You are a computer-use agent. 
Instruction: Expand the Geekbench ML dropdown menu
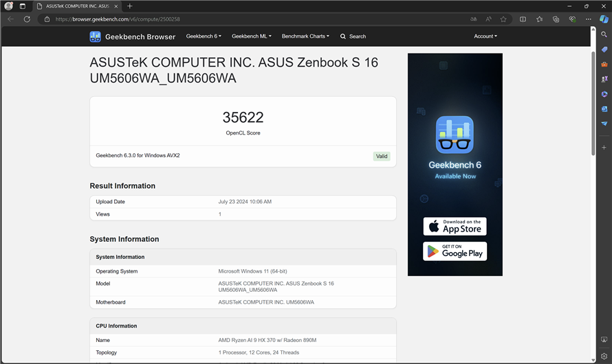(x=252, y=36)
